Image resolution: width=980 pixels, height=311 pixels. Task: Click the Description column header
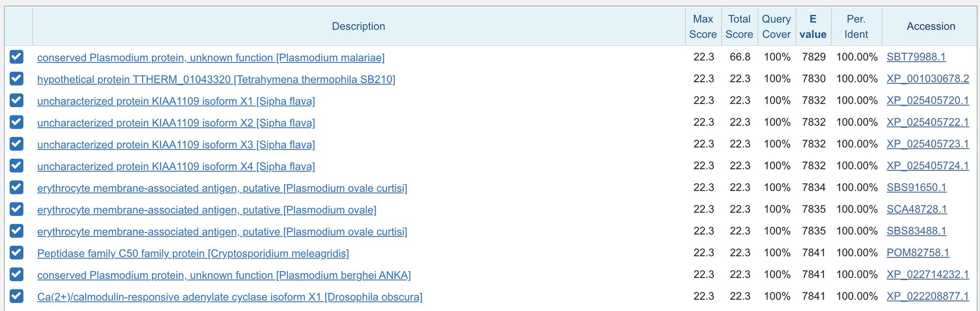pos(358,26)
